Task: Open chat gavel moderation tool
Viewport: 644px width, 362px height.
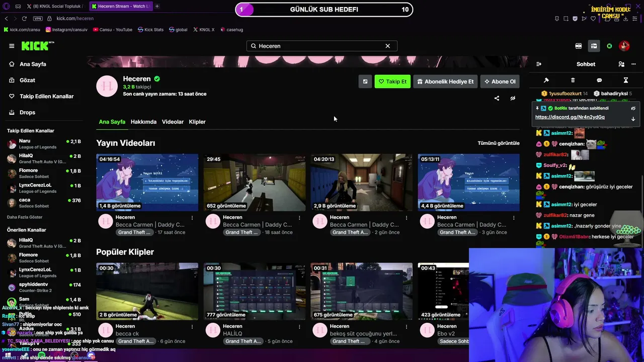Action: [x=546, y=80]
